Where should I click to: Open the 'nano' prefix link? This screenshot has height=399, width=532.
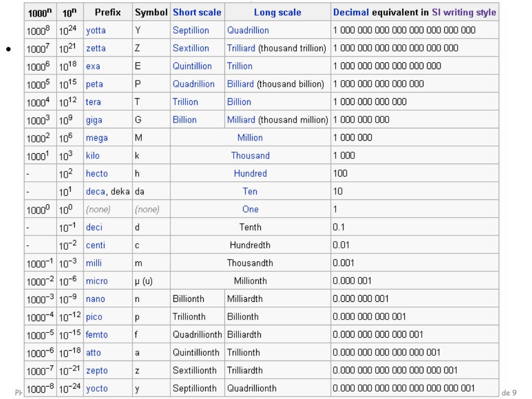96,299
